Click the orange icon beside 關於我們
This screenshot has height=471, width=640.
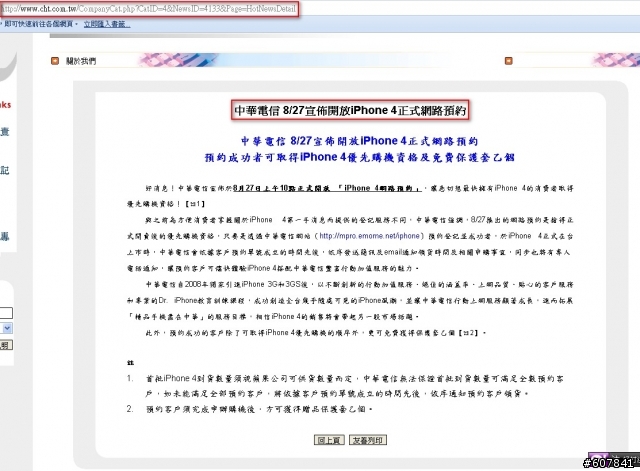(x=55, y=61)
